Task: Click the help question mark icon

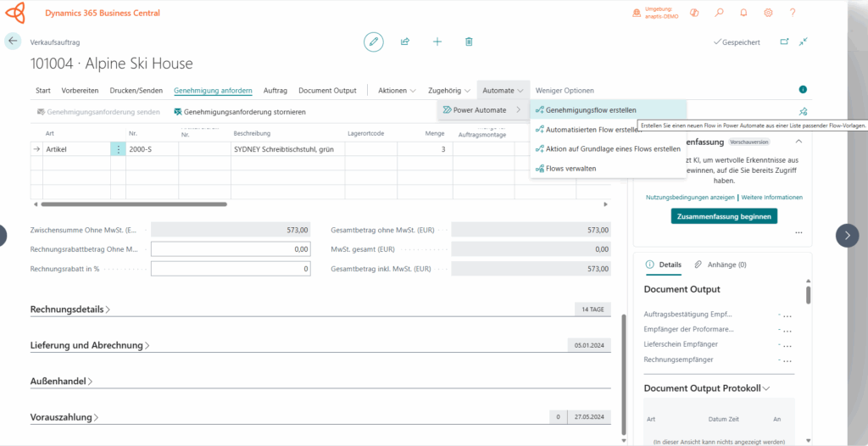Action: click(x=793, y=12)
